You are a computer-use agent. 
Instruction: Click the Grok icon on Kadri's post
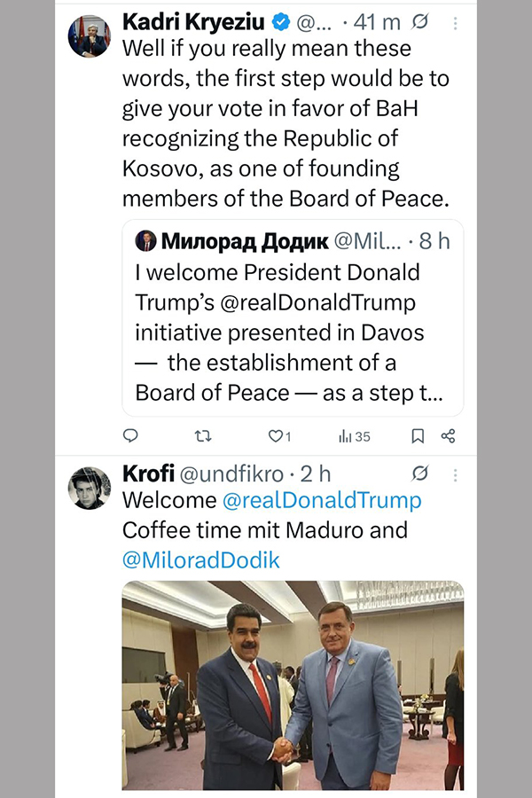421,22
